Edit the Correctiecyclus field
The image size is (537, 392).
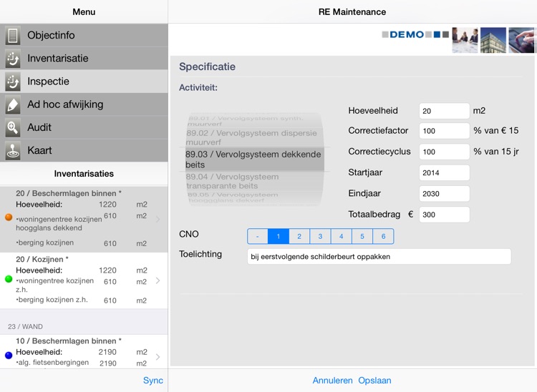(x=444, y=152)
